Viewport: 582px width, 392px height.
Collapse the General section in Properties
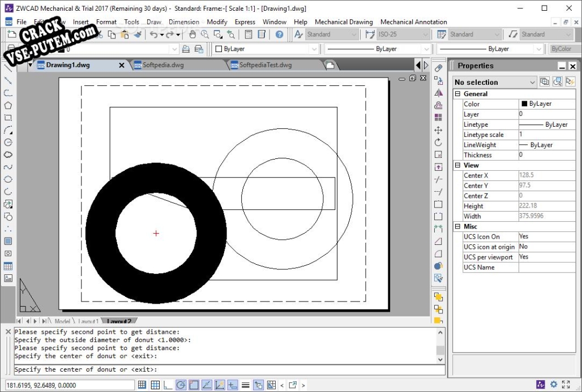457,94
